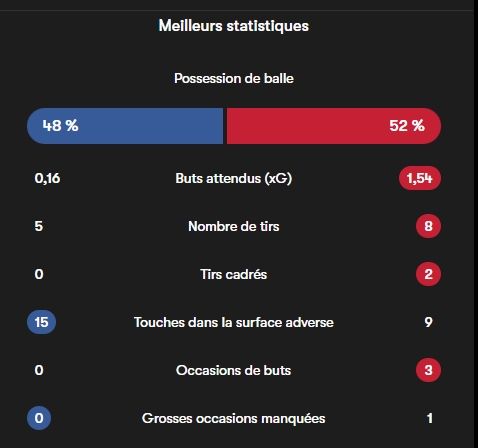Click the red 8 shots badge
This screenshot has height=448, width=478.
(x=428, y=226)
